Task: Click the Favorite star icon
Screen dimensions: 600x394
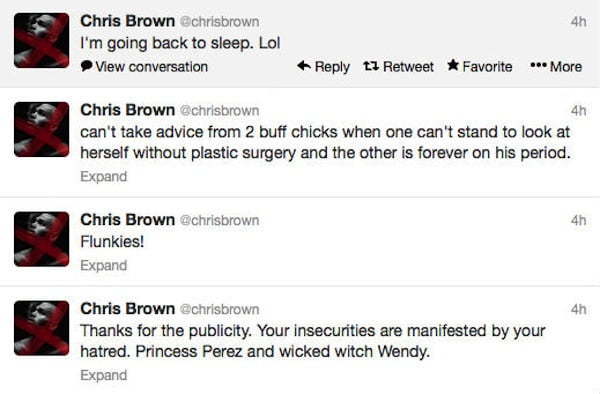Action: 453,65
